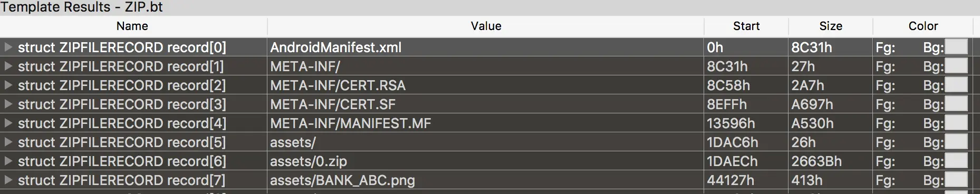
Task: Click the Size column header
Action: (x=831, y=26)
